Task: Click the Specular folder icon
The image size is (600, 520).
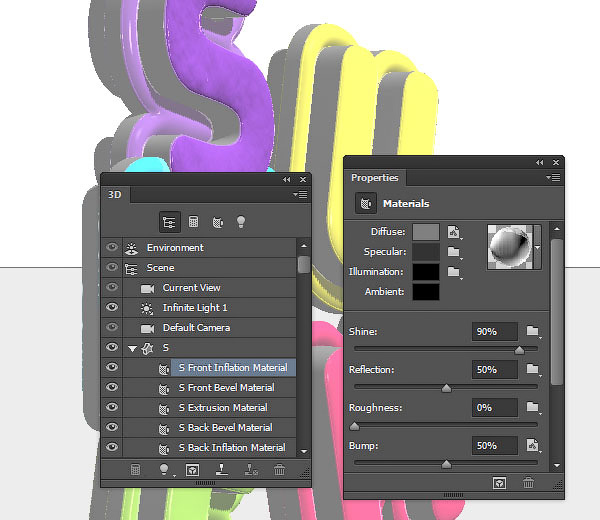Action: tap(454, 252)
